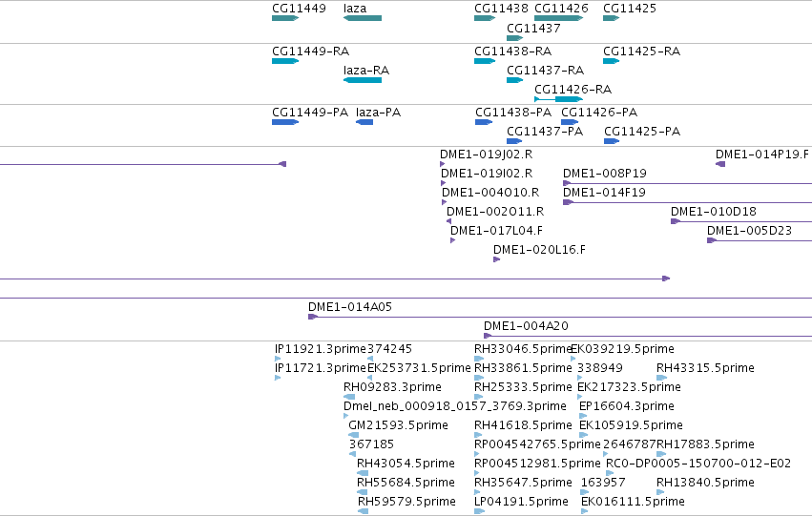
Task: Select the CG11437-RA transcript arrow
Action: pyautogui.click(x=514, y=80)
